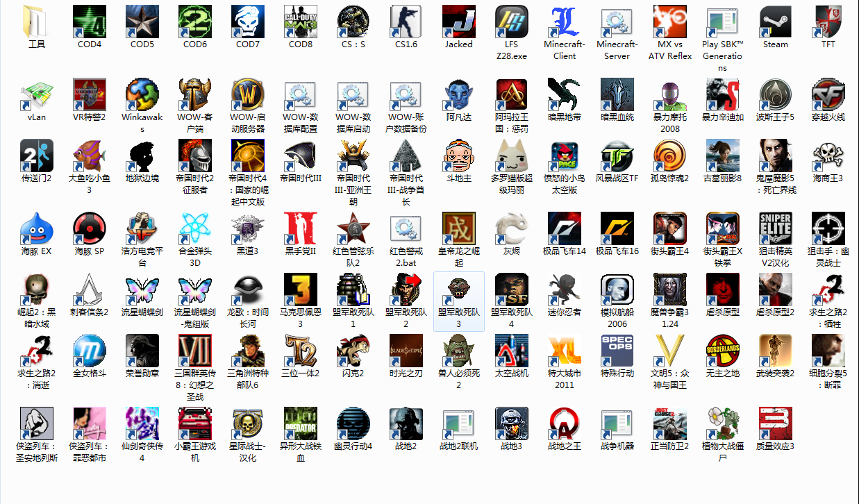Image resolution: width=859 pixels, height=504 pixels.
Task: Select the 质量效应3 shortcut
Action: tap(775, 424)
